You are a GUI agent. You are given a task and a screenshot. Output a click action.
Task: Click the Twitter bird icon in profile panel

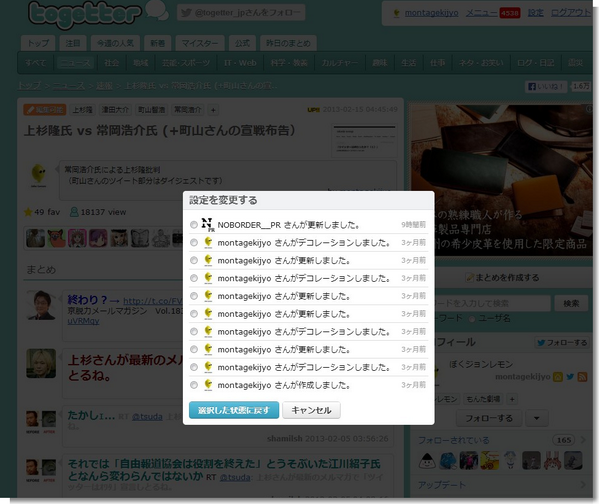click(570, 377)
